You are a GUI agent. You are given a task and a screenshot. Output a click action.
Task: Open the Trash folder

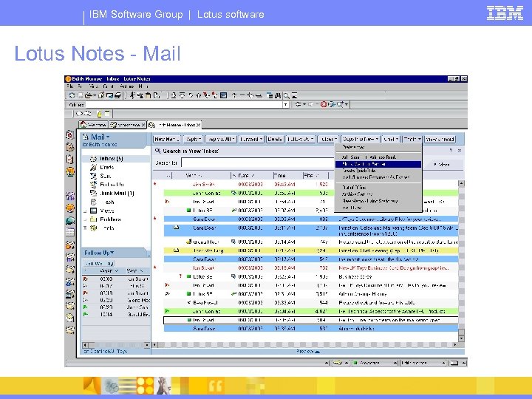tap(107, 202)
